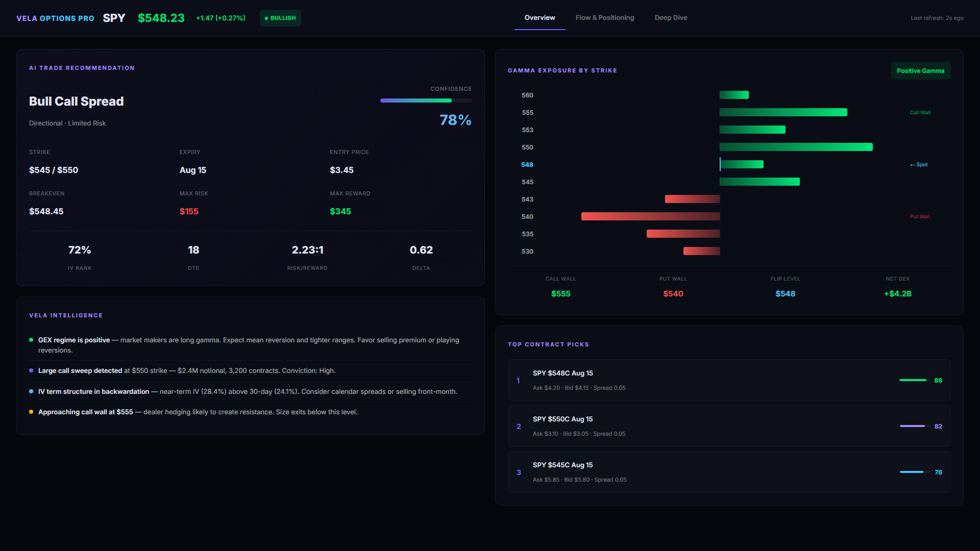Open the Deep Dive tab
Image resolution: width=980 pixels, height=551 pixels.
click(x=671, y=18)
